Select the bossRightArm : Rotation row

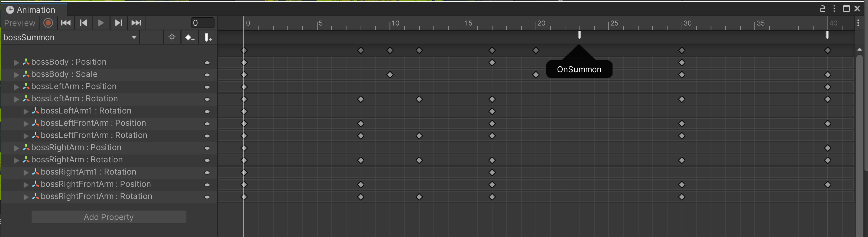[109, 160]
